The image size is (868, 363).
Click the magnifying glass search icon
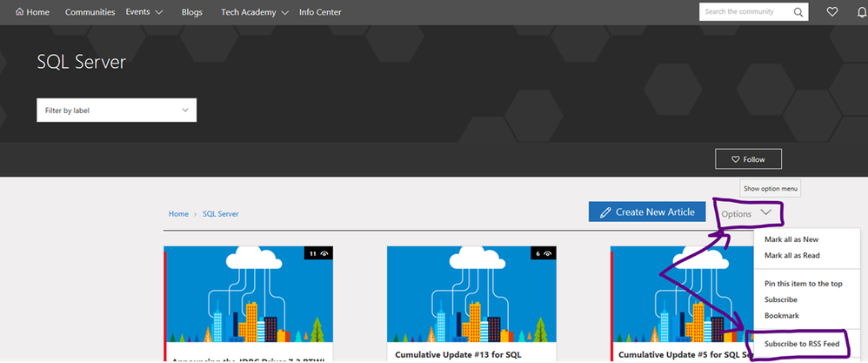coord(798,11)
